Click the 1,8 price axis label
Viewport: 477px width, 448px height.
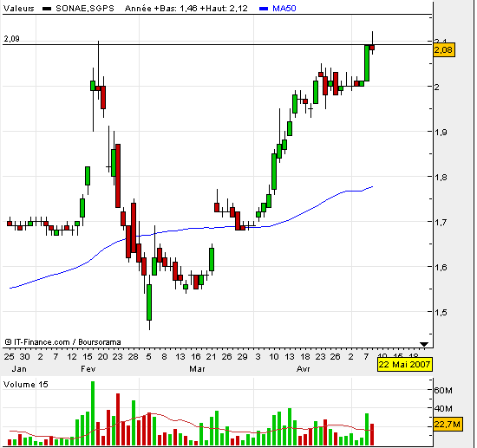point(441,177)
